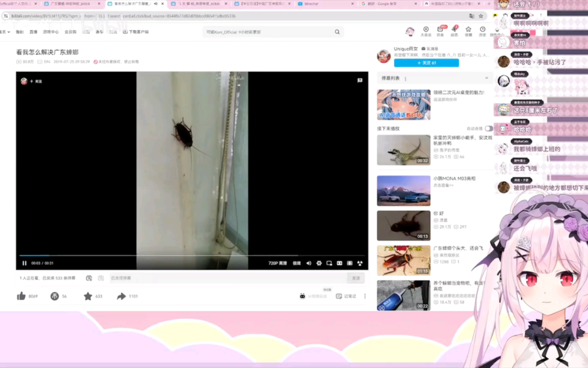588x368 pixels.
Task: Open danmaku list three-dot options
Action: tap(405, 79)
